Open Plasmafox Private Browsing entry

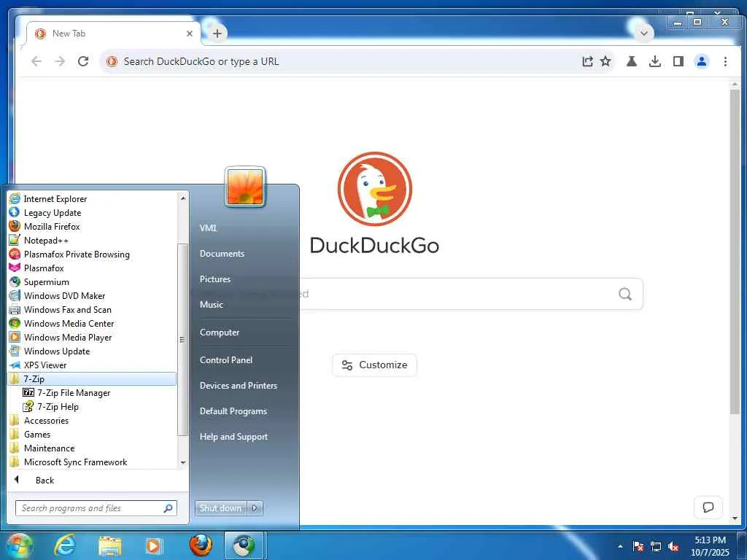pos(93,254)
